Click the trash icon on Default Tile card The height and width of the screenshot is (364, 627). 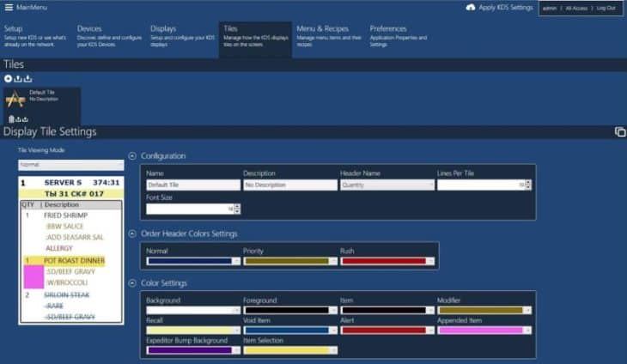pyautogui.click(x=11, y=118)
